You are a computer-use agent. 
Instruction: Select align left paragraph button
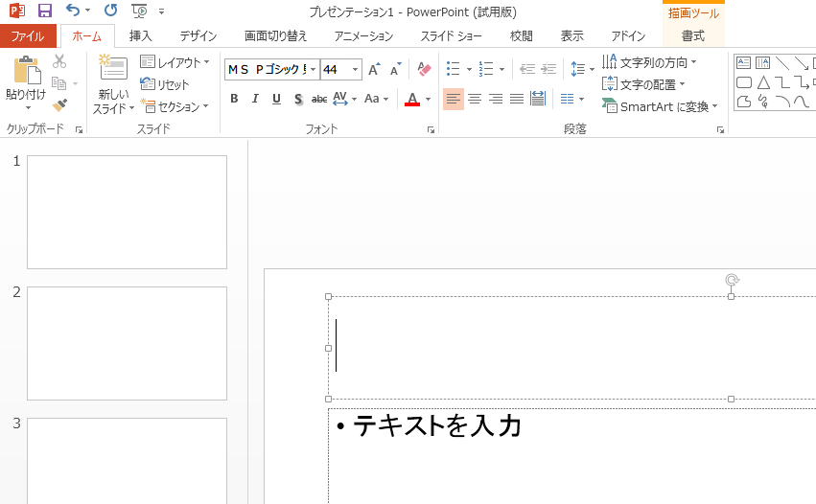[454, 99]
